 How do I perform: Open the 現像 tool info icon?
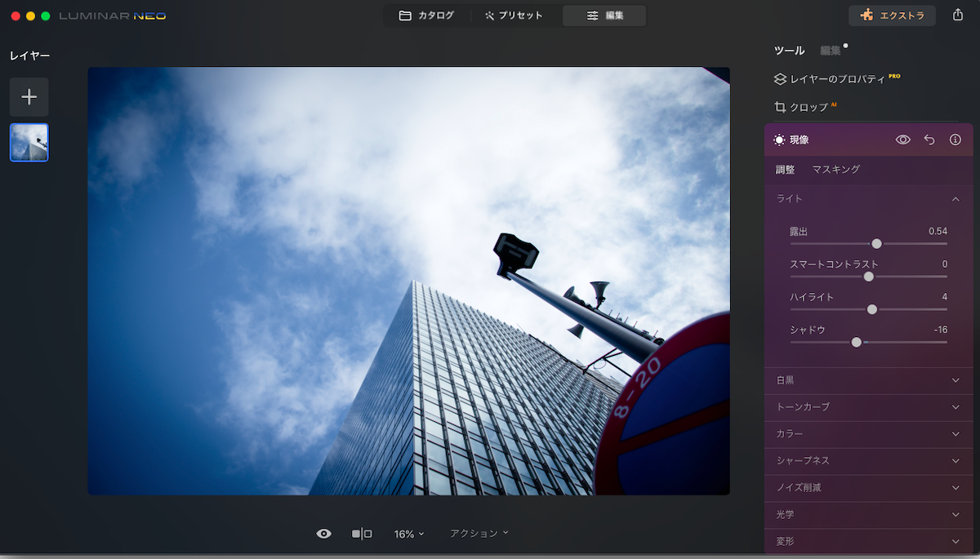(955, 140)
